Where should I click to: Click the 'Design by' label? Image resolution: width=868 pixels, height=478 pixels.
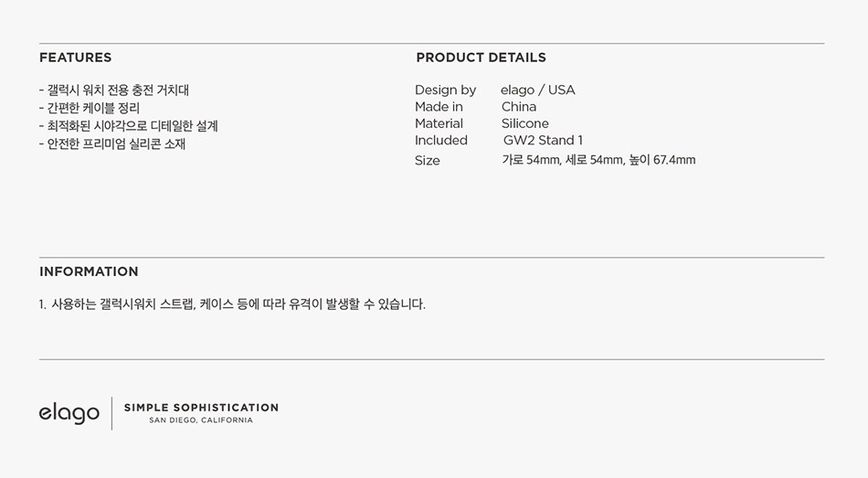445,90
